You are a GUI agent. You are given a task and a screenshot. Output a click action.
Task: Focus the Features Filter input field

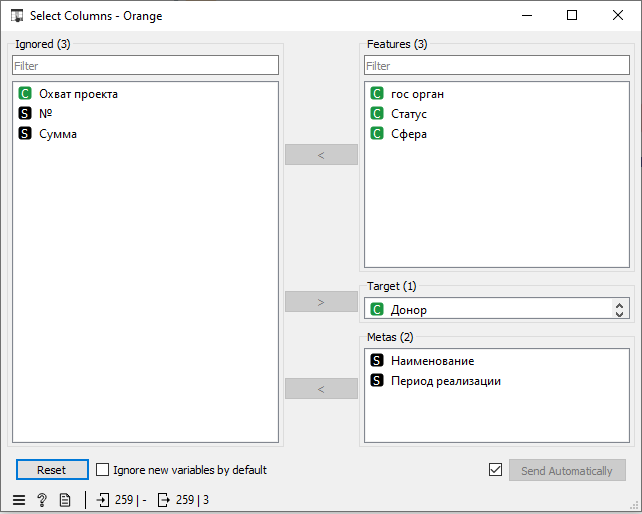point(497,66)
